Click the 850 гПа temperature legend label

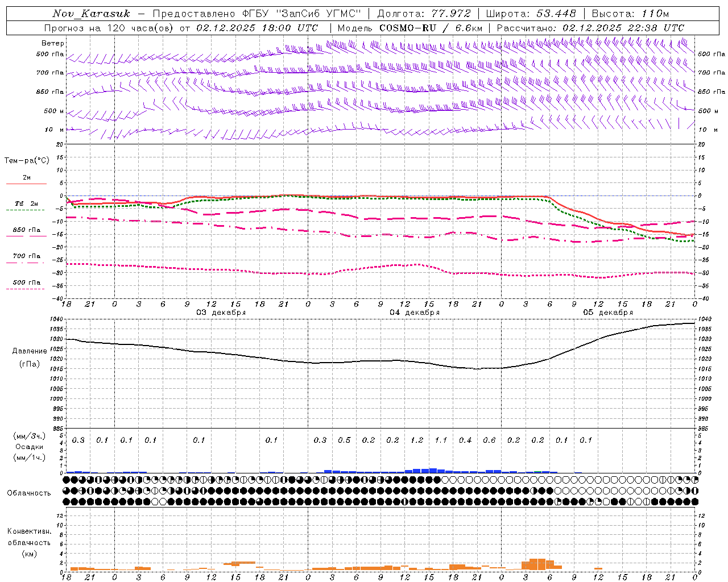[27, 230]
